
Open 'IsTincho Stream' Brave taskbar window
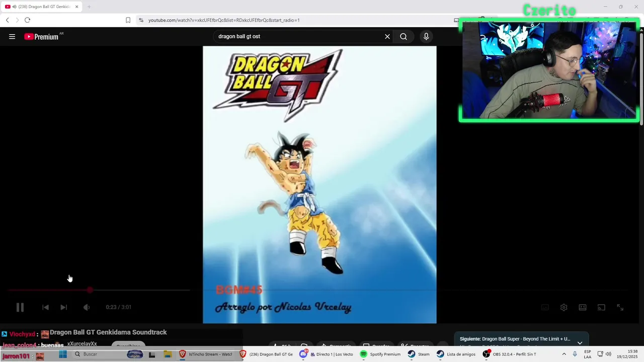click(x=206, y=354)
